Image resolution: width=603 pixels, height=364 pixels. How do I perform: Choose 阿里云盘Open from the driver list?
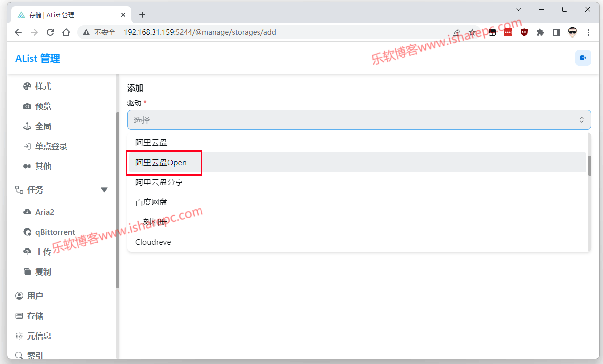point(357,163)
